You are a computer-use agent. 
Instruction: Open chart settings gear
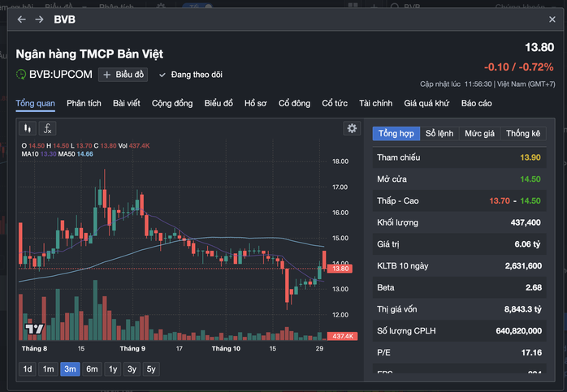352,128
